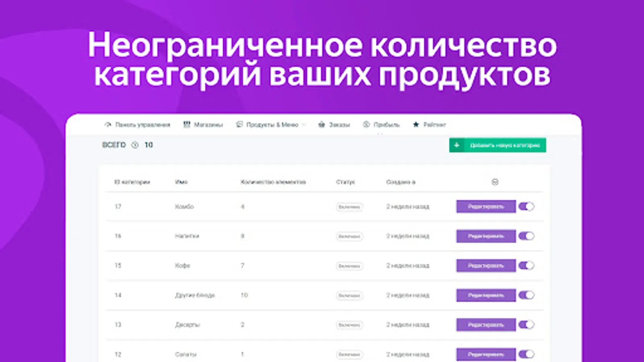Click the store icon beside Магазины
Screen dimensions: 644x362
(187, 125)
